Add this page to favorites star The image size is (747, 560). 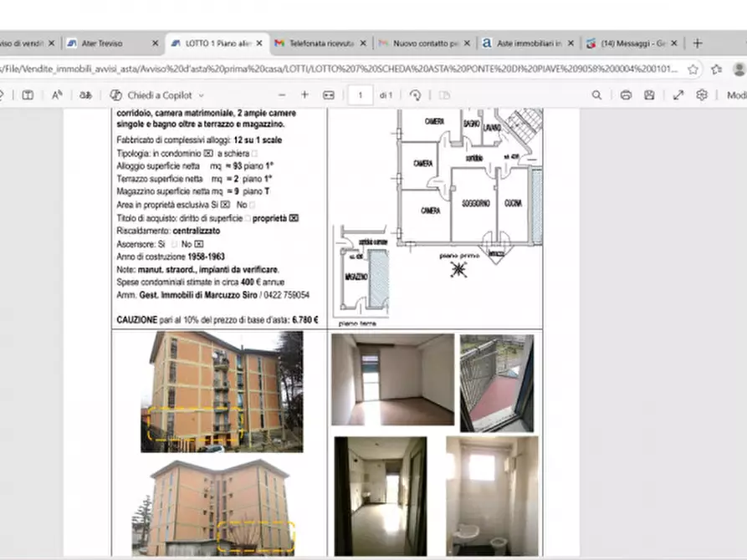tap(693, 69)
